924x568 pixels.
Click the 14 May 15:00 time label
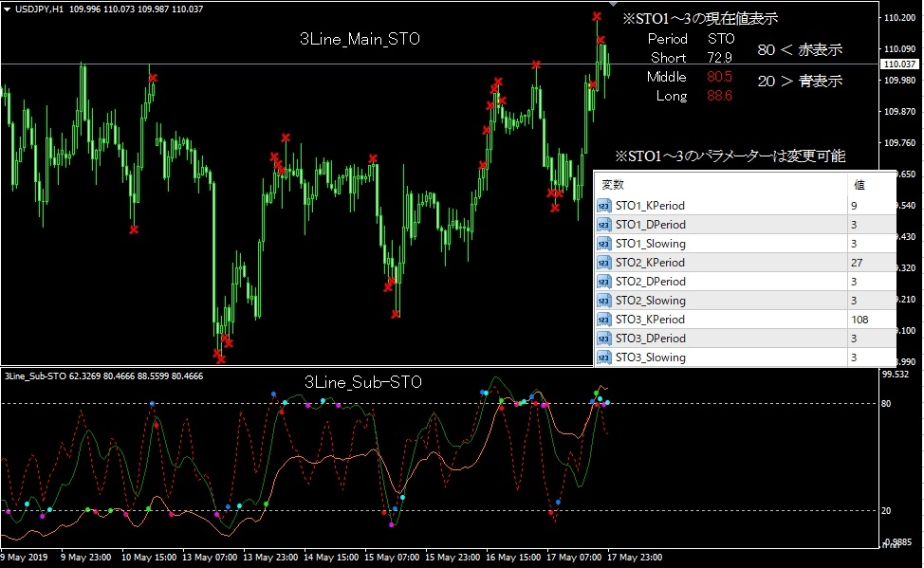click(x=331, y=557)
